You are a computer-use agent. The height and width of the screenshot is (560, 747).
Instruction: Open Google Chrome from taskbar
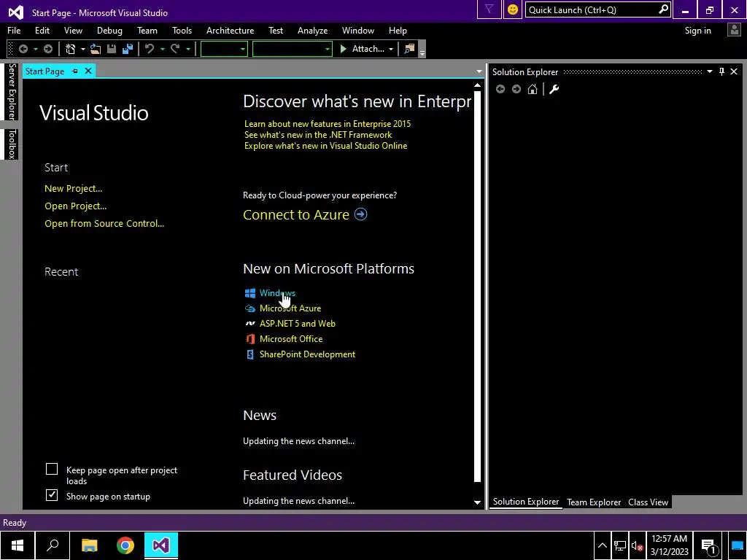click(125, 545)
